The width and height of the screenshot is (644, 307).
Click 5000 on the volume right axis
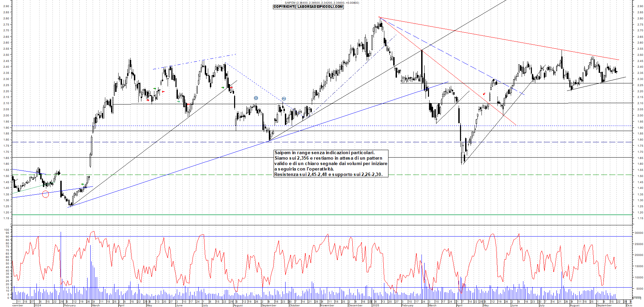[x=640, y=289]
